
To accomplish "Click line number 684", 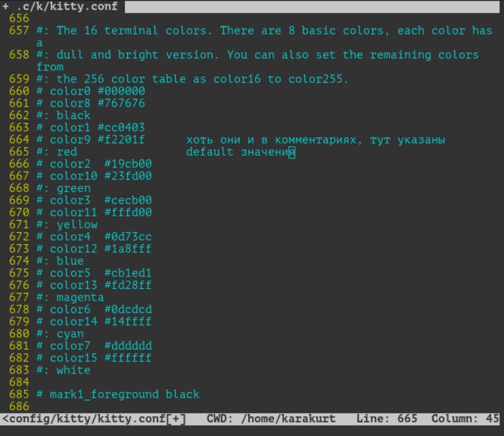I will 19,382.
